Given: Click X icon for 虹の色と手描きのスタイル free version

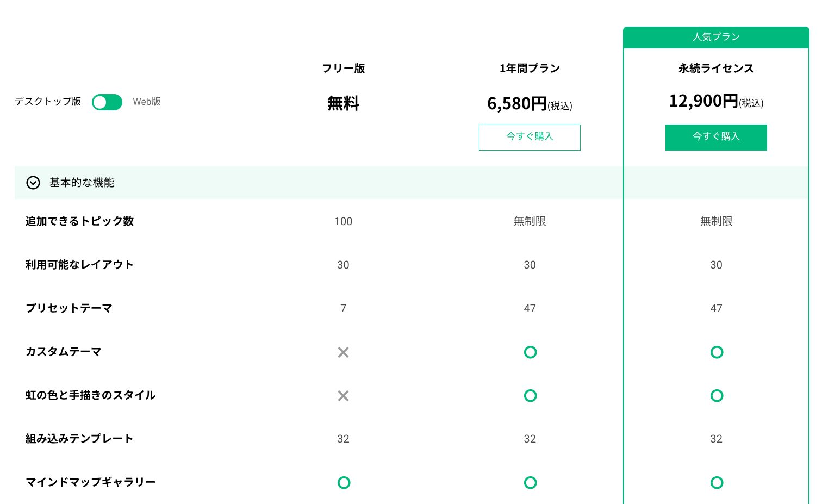Looking at the screenshot, I should coord(343,396).
